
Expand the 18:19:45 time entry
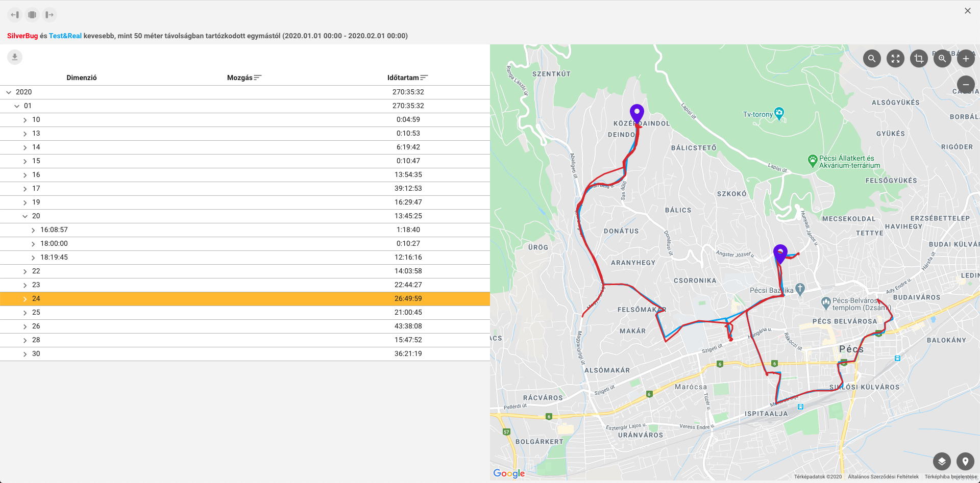click(x=33, y=258)
